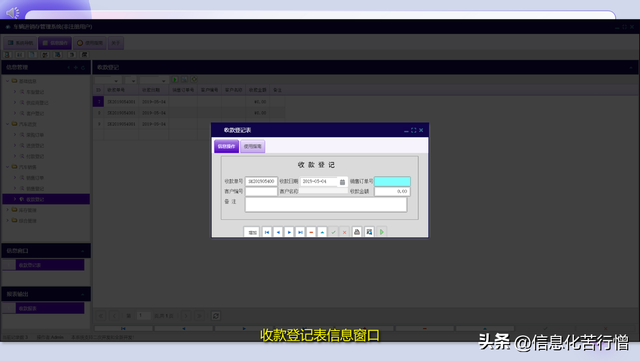Open 供应商登记 in the tree

coord(37,103)
